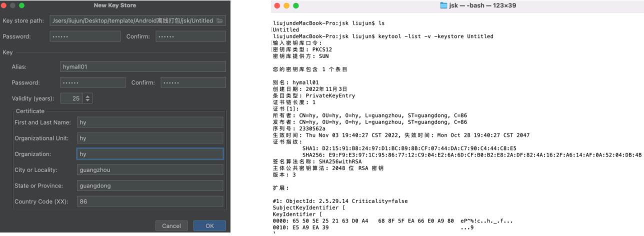Select the Validity years number box
Viewport: 644px width, 236px height.
[x=71, y=98]
